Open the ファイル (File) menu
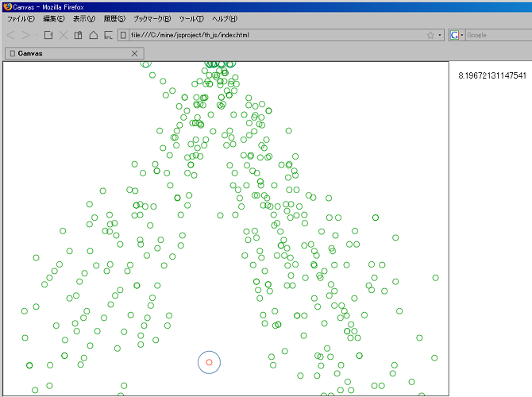This screenshot has width=532, height=397. tap(21, 18)
